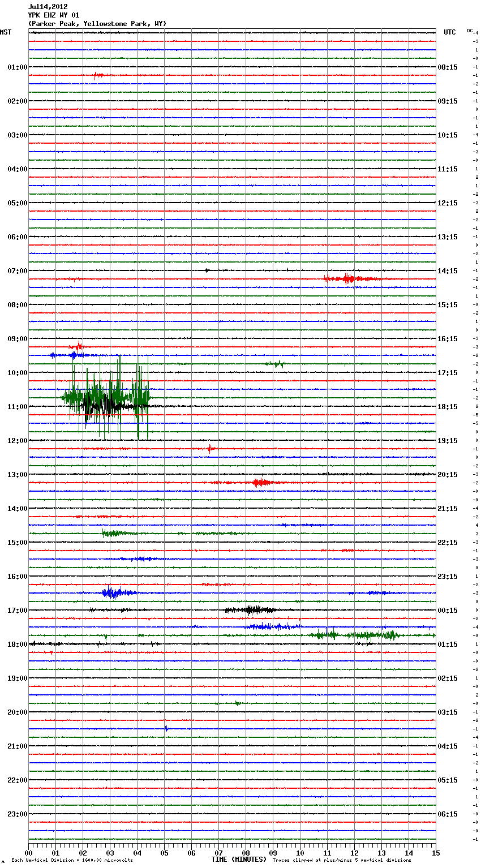Click minute tick label 05 on bottom axis
This screenshot has height=868, width=481.
[x=165, y=853]
